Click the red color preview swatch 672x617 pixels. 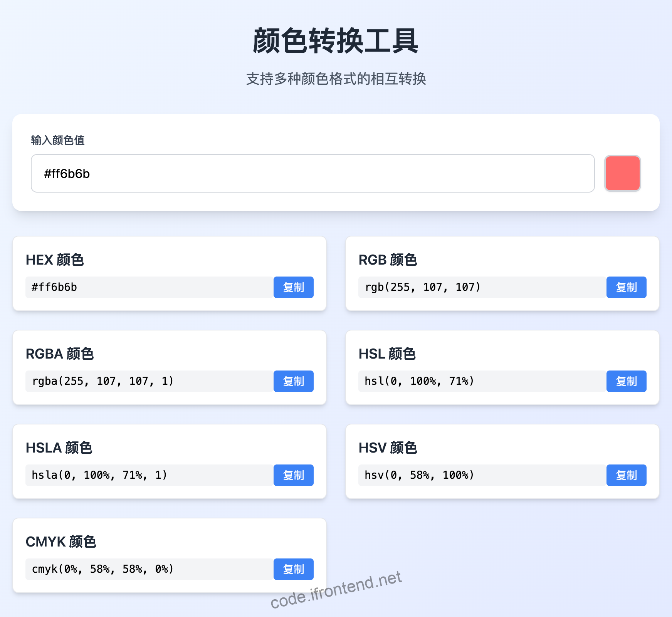pos(622,174)
